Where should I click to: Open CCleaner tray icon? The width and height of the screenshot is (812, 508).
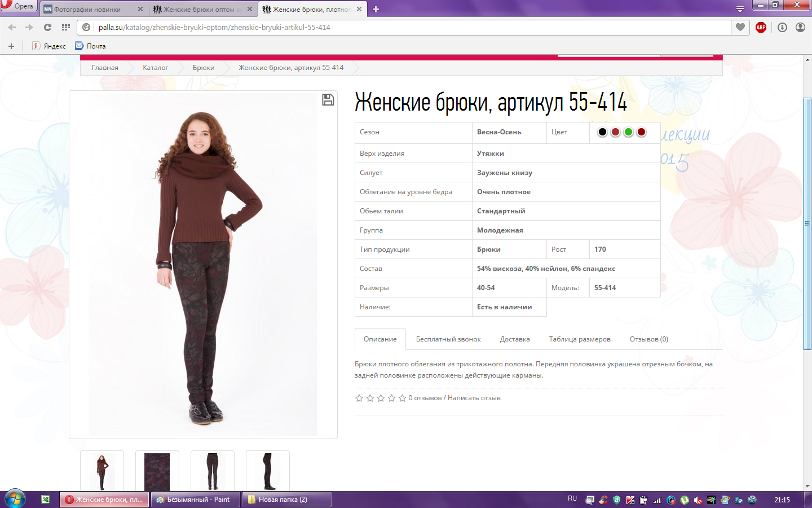[x=603, y=500]
